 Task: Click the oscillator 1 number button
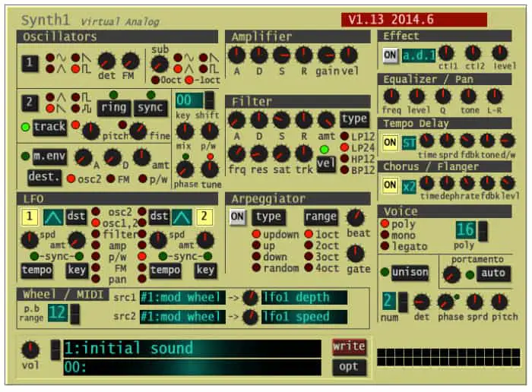pyautogui.click(x=30, y=63)
